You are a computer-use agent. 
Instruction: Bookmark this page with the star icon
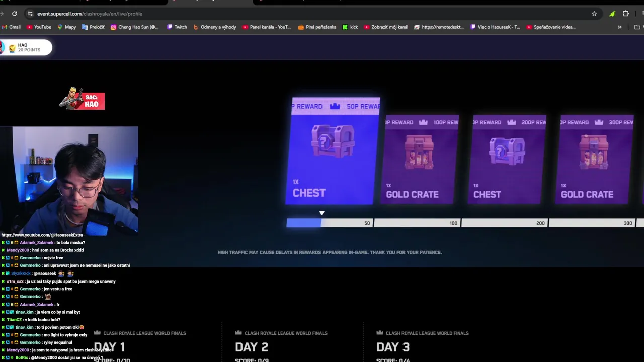click(594, 14)
